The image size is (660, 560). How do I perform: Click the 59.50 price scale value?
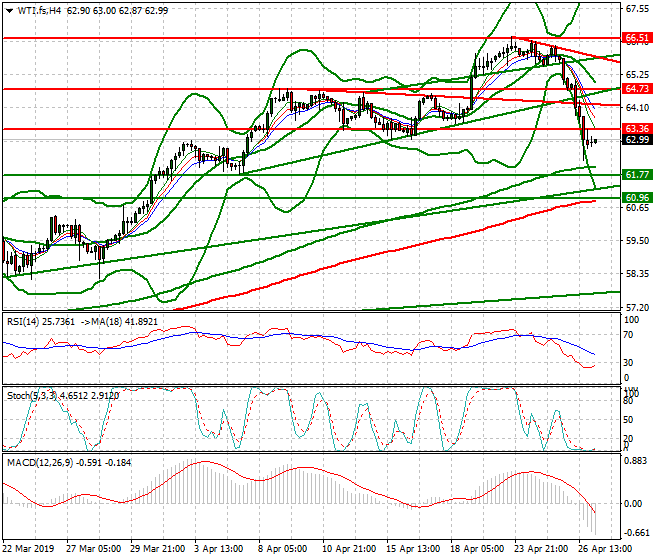637,241
